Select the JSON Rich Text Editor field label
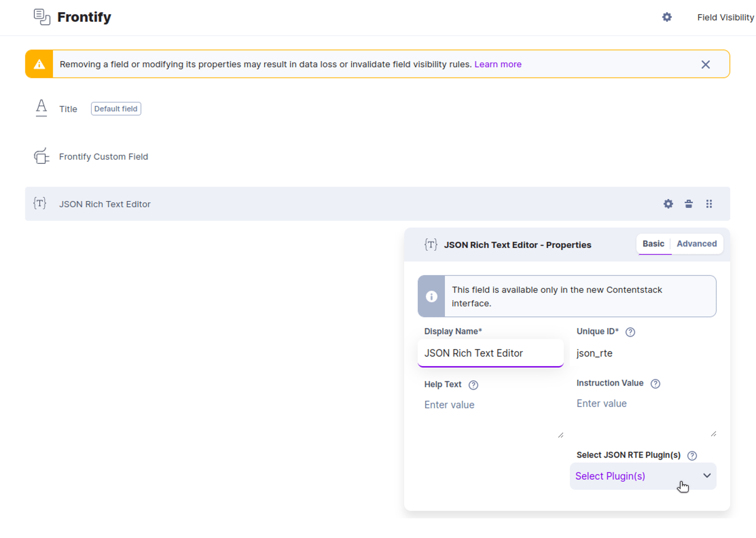This screenshot has height=538, width=756. [105, 204]
